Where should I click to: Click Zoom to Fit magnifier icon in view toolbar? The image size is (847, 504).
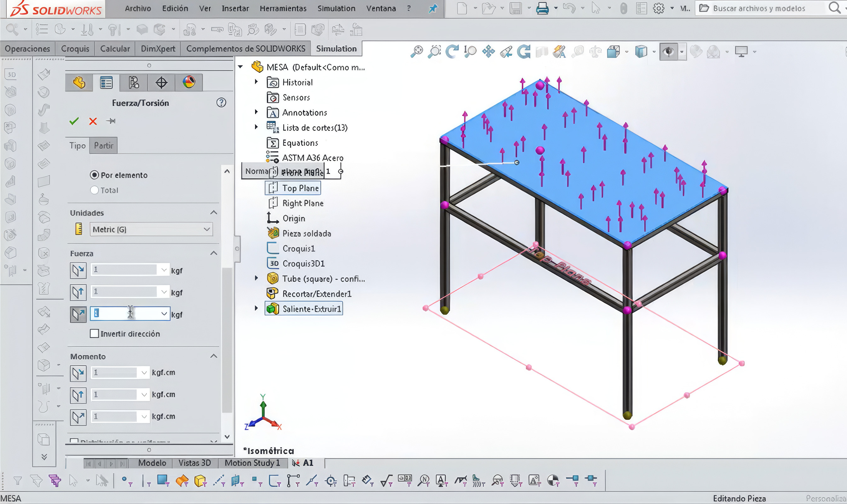pos(417,52)
